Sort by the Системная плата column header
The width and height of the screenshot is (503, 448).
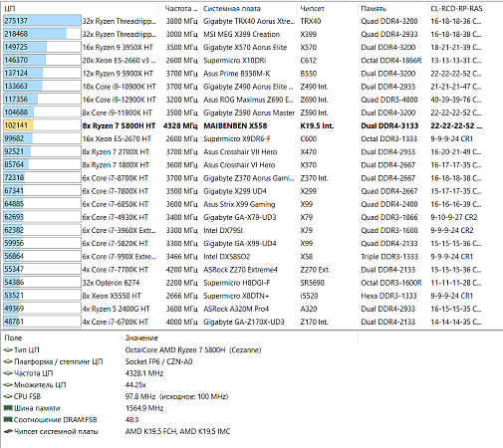click(249, 8)
